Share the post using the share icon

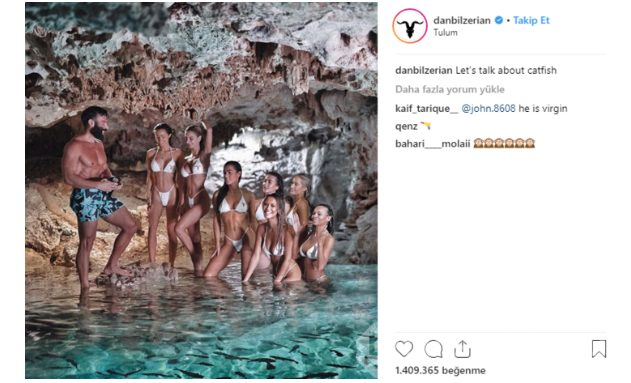(462, 349)
